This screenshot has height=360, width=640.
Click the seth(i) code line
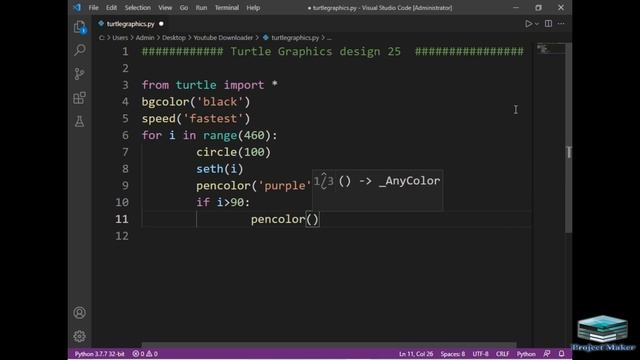pos(220,169)
